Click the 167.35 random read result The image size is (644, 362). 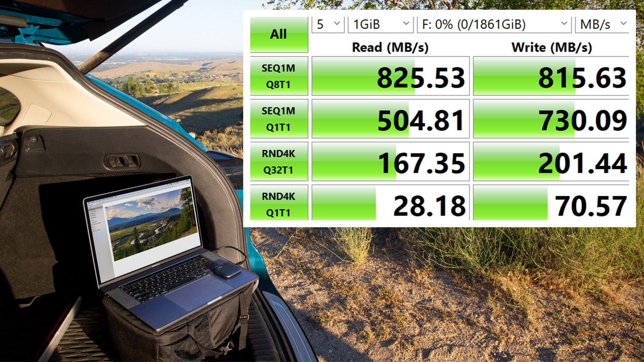pos(390,162)
